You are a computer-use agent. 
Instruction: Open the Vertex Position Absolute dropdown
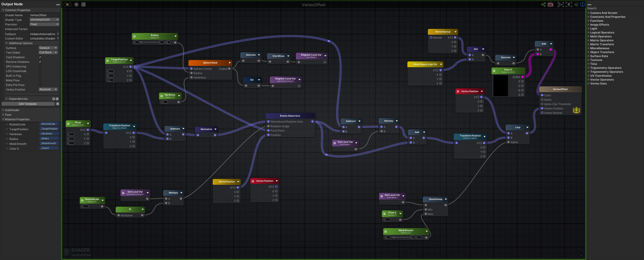coord(48,89)
